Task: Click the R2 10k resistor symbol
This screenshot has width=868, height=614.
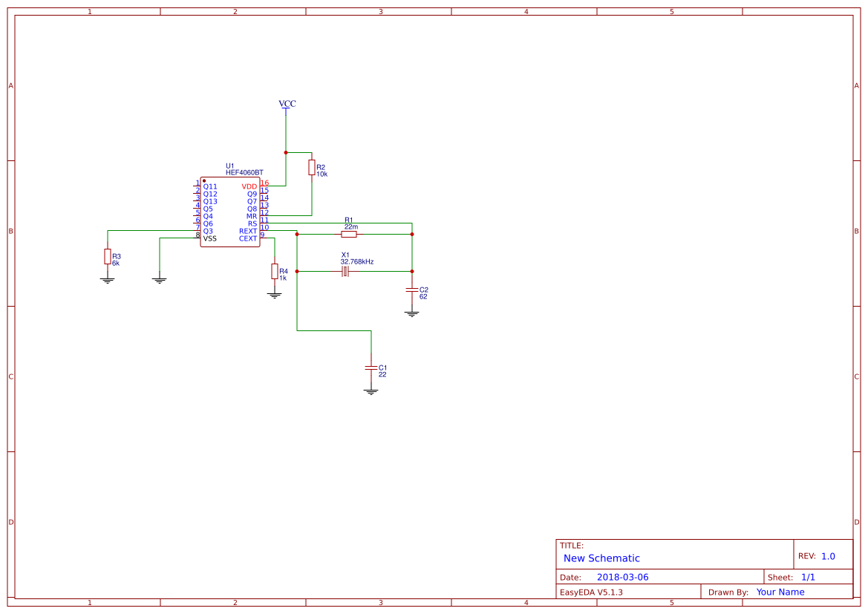Action: (312, 168)
